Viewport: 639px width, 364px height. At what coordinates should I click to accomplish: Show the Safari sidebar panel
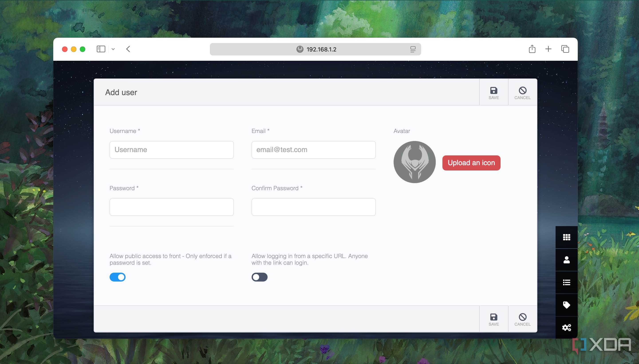point(101,49)
